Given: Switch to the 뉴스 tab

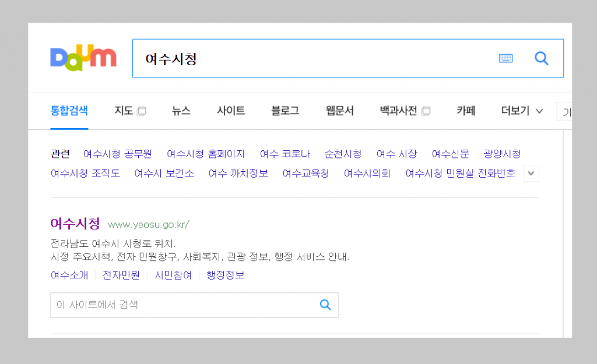Looking at the screenshot, I should coord(181,111).
